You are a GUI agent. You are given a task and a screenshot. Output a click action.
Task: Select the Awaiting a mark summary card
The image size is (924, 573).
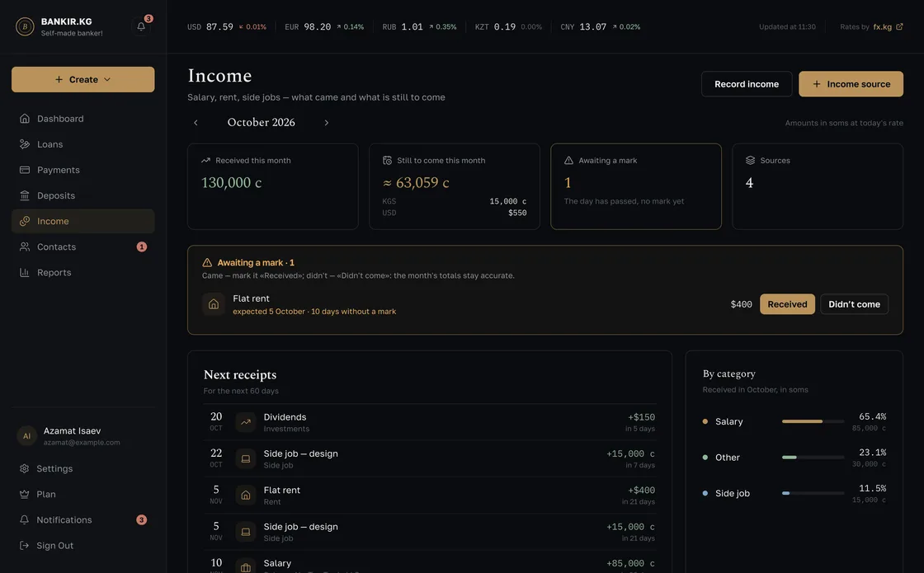click(636, 186)
